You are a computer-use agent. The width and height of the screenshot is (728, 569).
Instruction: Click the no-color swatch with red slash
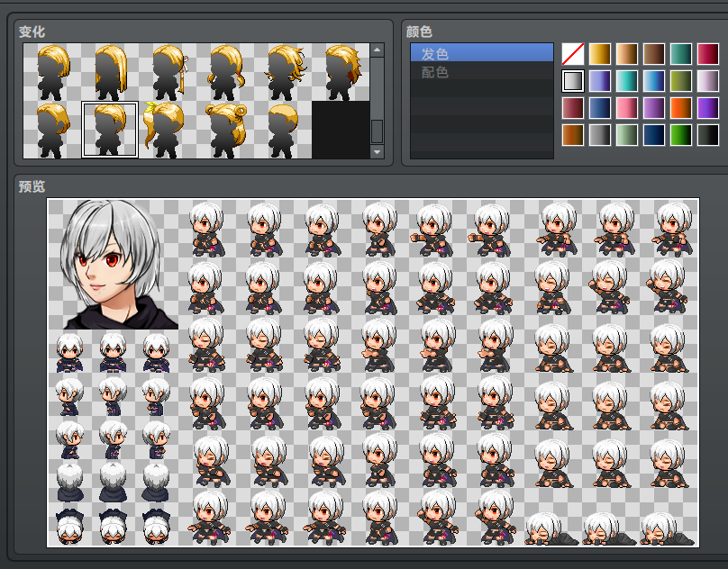tap(573, 54)
